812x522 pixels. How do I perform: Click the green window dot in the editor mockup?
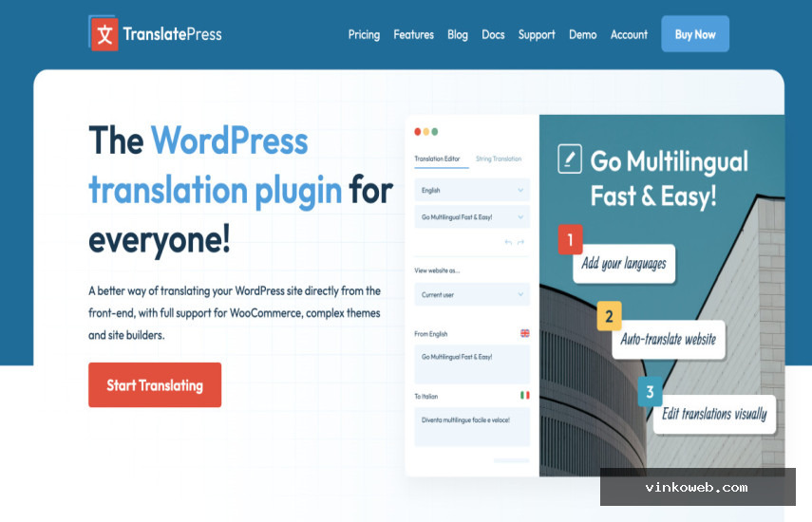434,132
